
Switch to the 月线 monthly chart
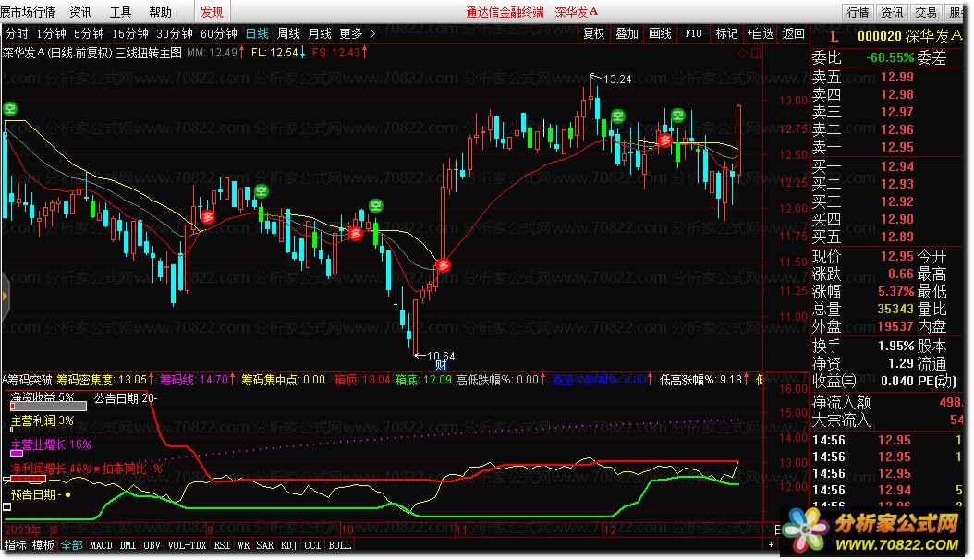[321, 33]
